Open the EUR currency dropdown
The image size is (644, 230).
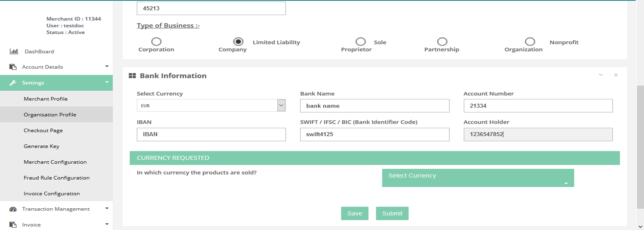281,106
